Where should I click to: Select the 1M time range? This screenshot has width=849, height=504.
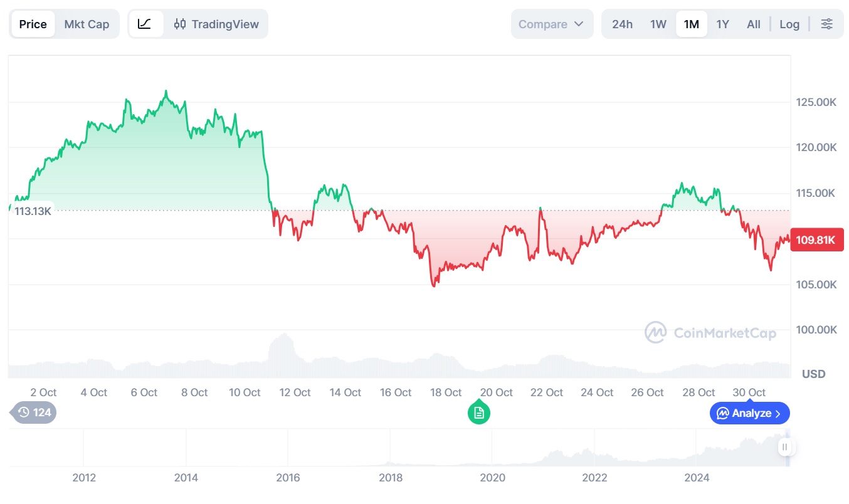691,24
